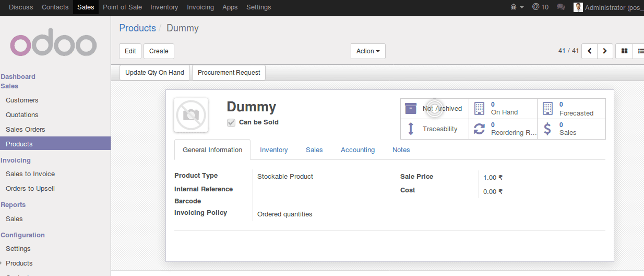Switch to kanban grid view icon

point(624,51)
